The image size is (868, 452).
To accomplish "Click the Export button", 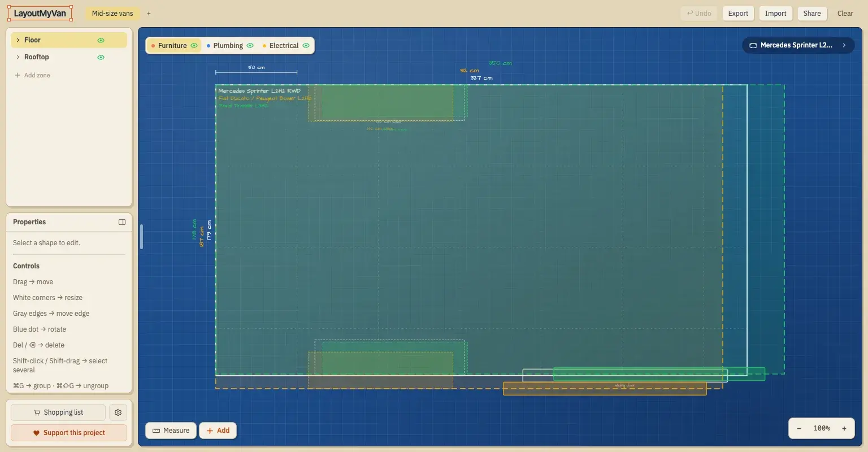I will (x=738, y=14).
